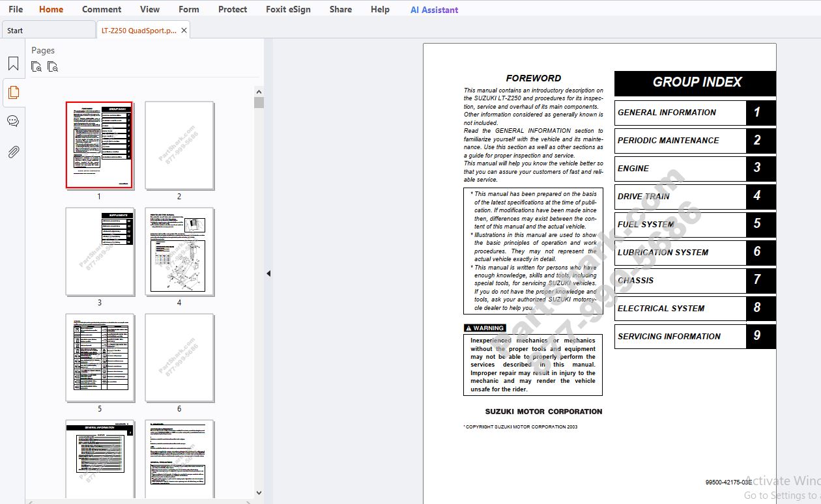The image size is (821, 504).
Task: Select the page 8 thumbnail
Action: pyautogui.click(x=179, y=458)
